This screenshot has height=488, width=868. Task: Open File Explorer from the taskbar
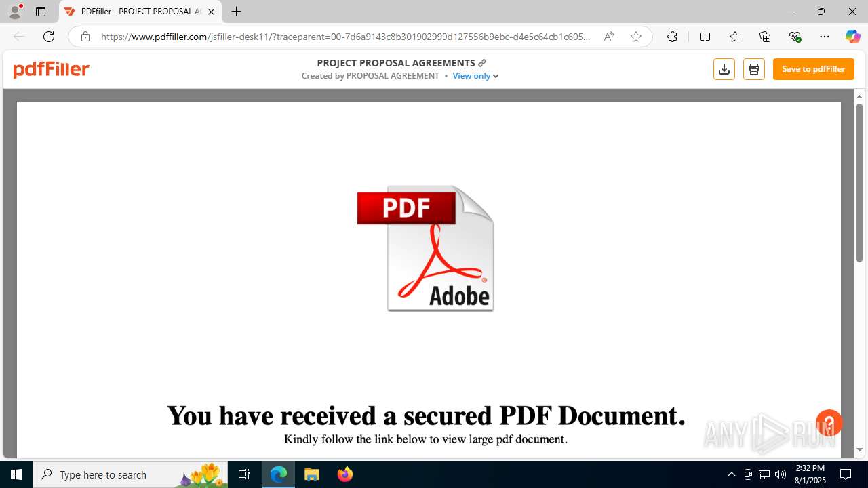coord(312,474)
